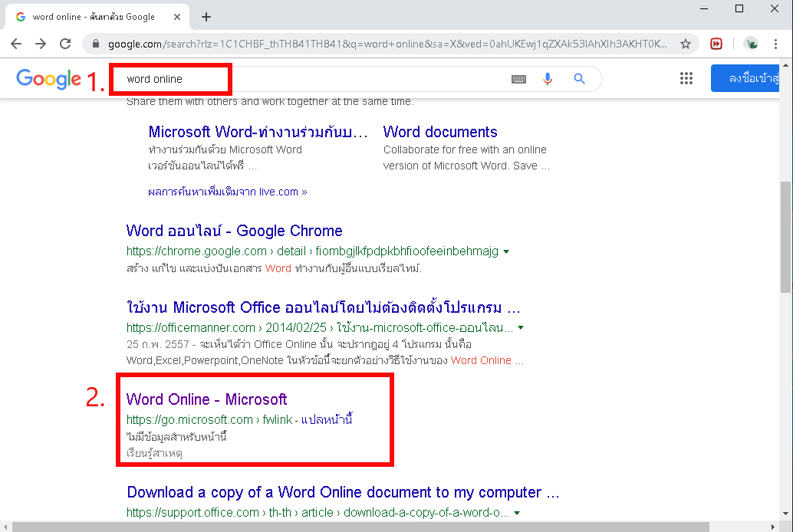793x532 pixels.
Task: Open the on-screen keyboard input tool
Action: coord(519,79)
